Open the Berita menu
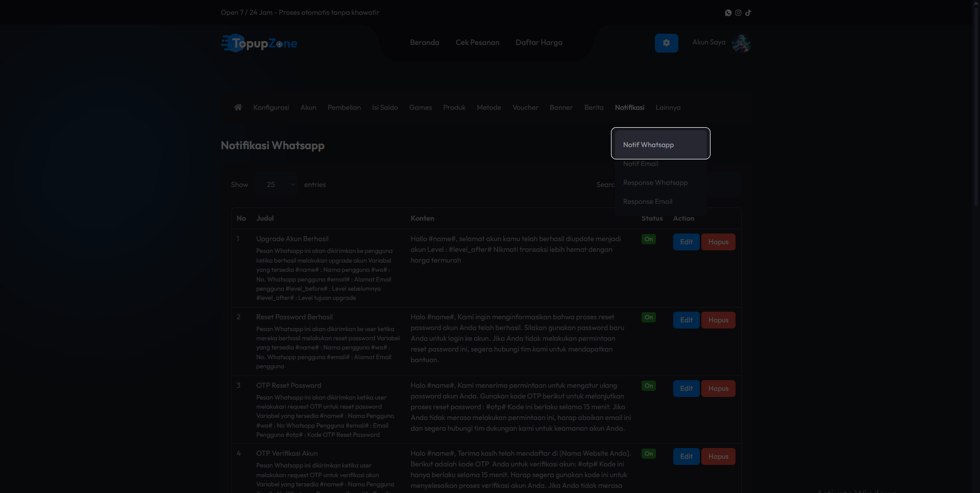Image resolution: width=980 pixels, height=493 pixels. (x=594, y=107)
